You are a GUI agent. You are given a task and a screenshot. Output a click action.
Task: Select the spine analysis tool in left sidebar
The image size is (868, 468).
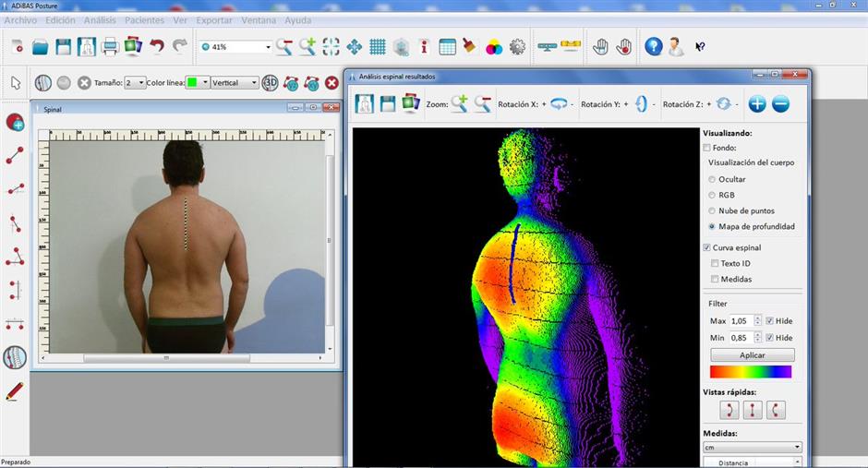15,357
